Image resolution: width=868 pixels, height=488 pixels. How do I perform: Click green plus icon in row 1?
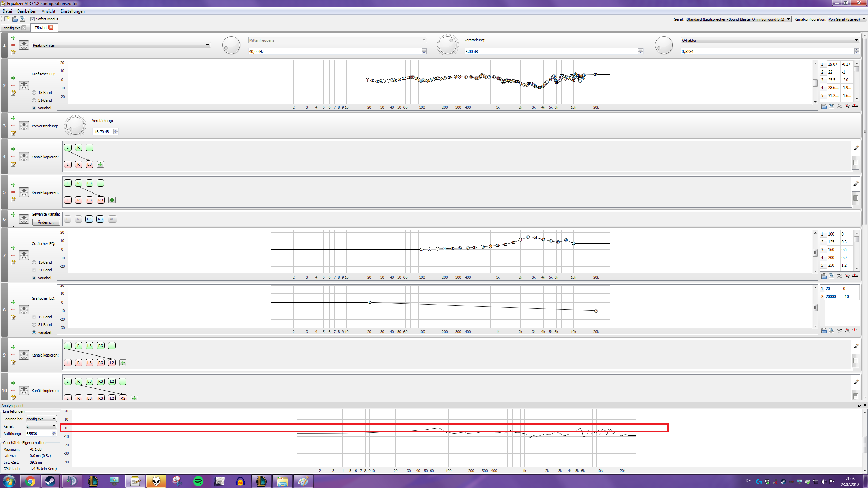13,38
